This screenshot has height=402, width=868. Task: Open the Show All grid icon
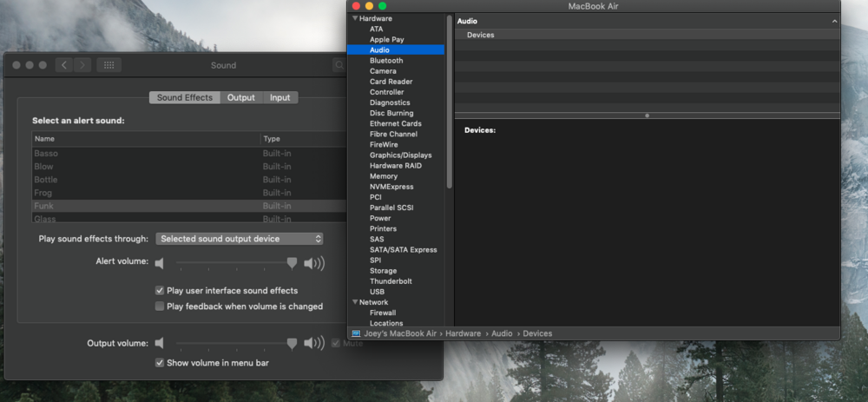click(x=108, y=65)
